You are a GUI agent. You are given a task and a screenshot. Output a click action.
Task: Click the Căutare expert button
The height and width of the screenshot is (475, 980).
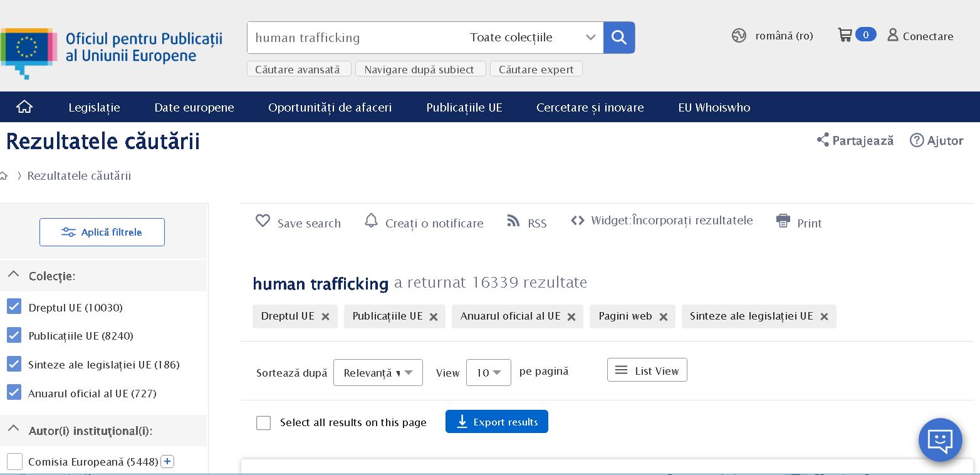[536, 69]
